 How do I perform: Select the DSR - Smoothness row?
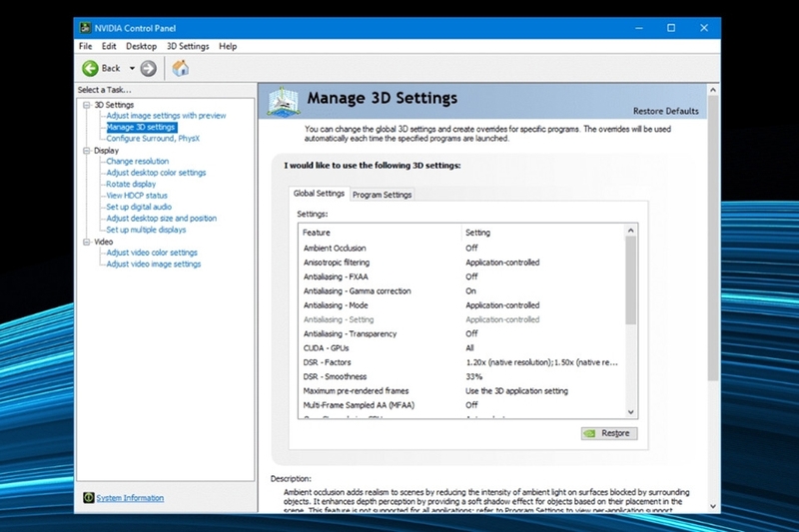461,376
